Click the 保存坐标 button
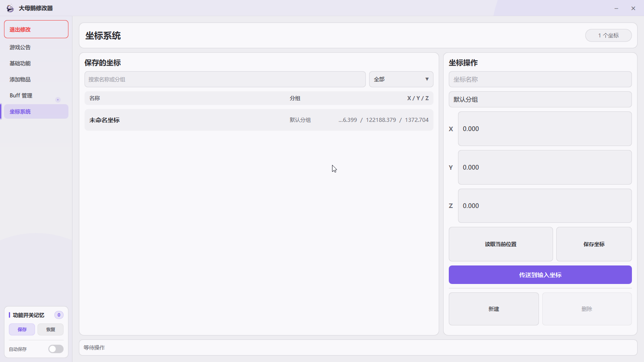This screenshot has height=362, width=644. [x=594, y=244]
